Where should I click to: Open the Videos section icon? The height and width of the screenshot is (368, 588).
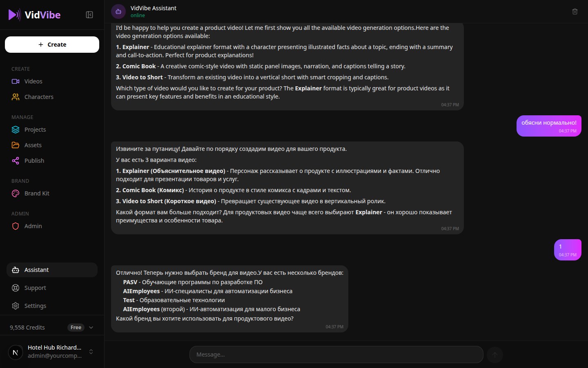[15, 81]
